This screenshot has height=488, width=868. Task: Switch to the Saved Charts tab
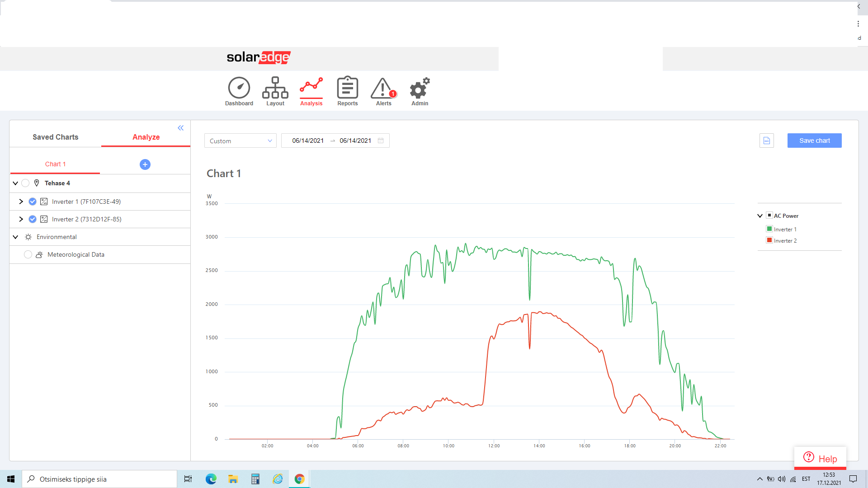pos(55,137)
